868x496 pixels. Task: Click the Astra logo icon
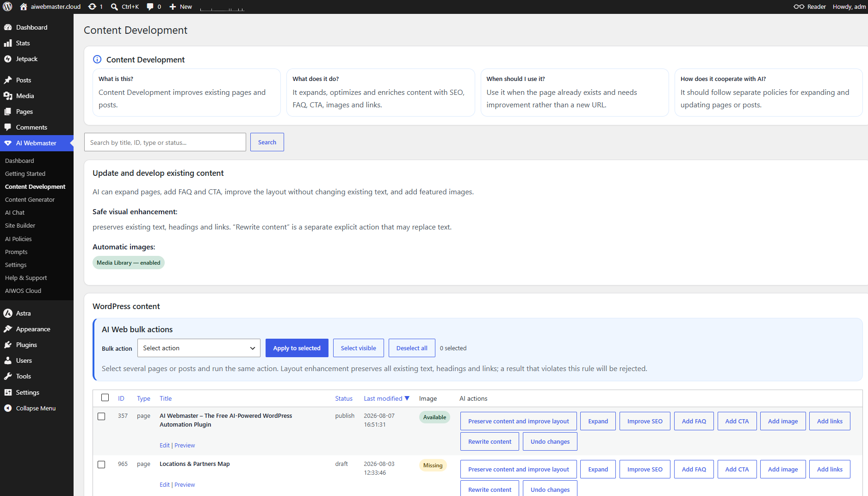(8, 313)
